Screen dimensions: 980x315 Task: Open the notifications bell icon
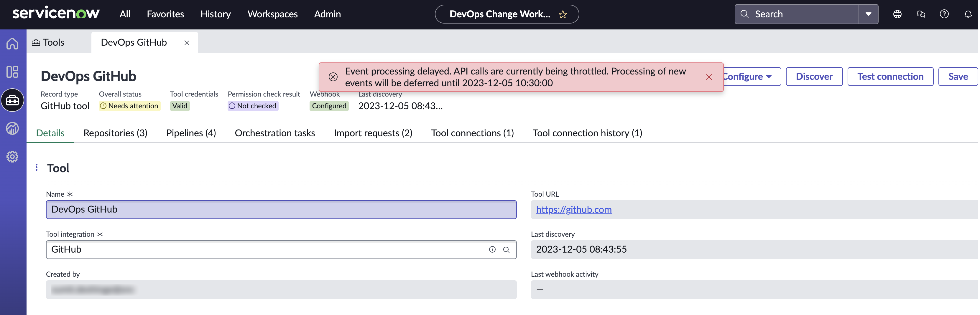coord(968,14)
